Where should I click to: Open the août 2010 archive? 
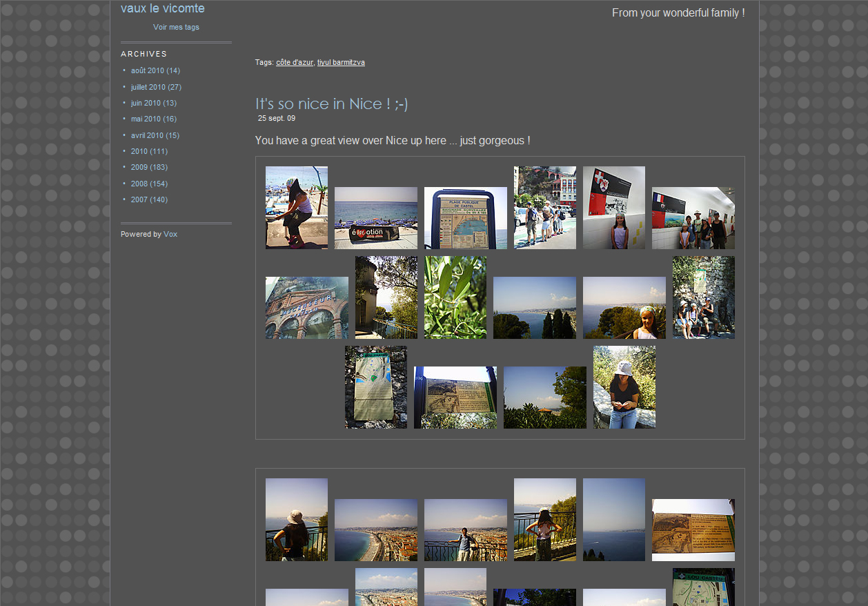(x=147, y=71)
